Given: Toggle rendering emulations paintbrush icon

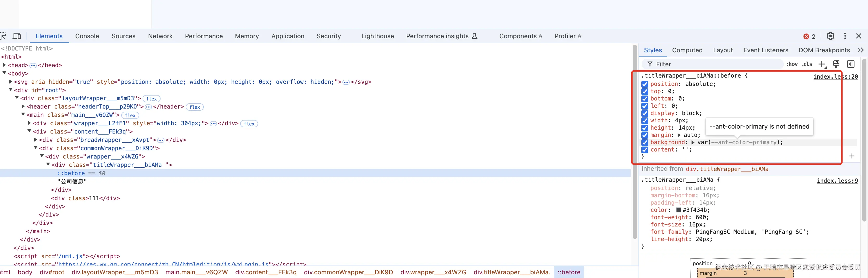Looking at the screenshot, I should pyautogui.click(x=836, y=64).
